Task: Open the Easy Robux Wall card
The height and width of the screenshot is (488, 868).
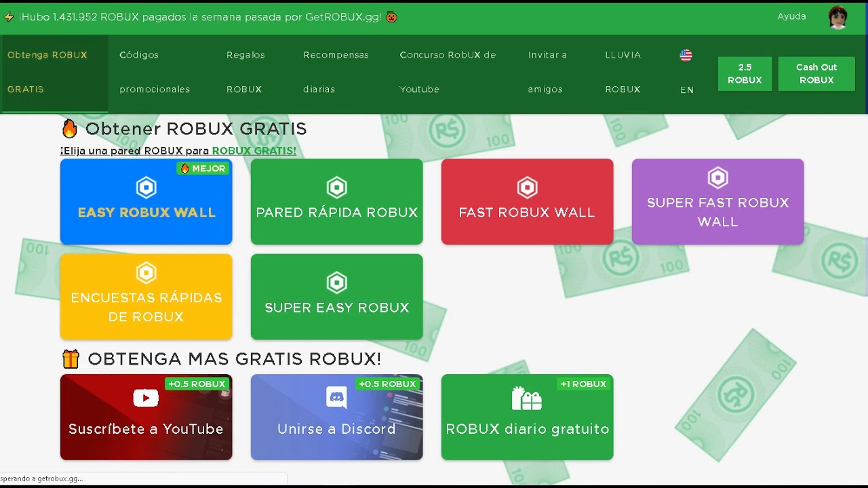Action: [146, 201]
